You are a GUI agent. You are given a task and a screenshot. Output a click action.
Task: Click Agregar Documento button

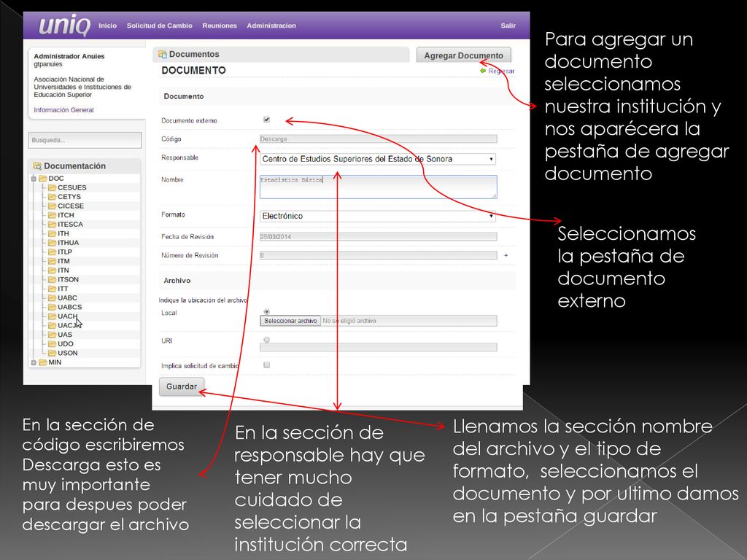click(x=463, y=55)
